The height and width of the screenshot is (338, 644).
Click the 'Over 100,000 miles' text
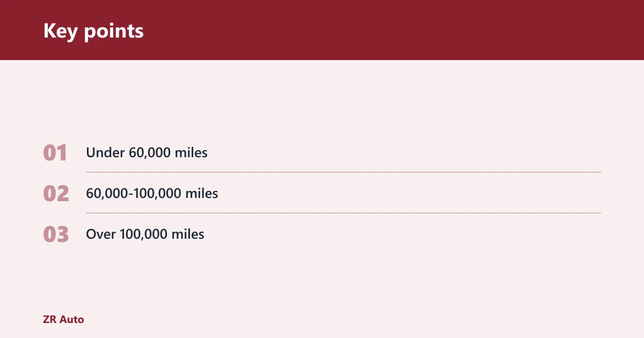click(x=145, y=234)
